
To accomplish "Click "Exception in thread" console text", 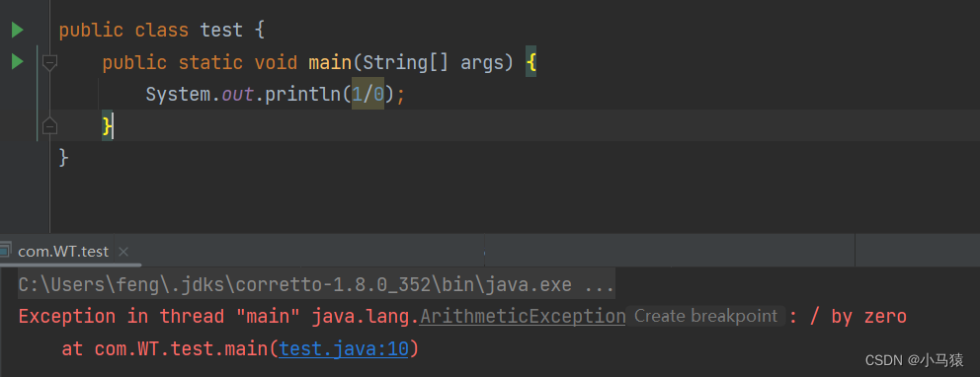I will click(122, 317).
